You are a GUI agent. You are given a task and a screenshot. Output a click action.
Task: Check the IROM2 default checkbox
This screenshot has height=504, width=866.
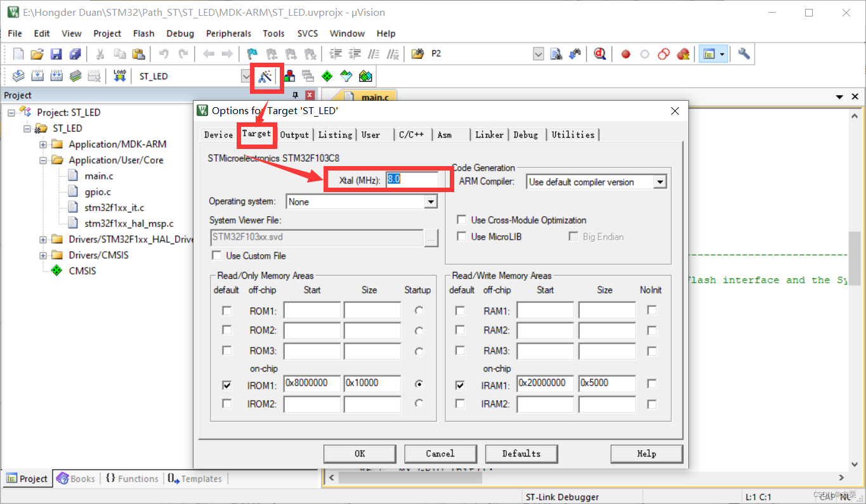coord(226,404)
